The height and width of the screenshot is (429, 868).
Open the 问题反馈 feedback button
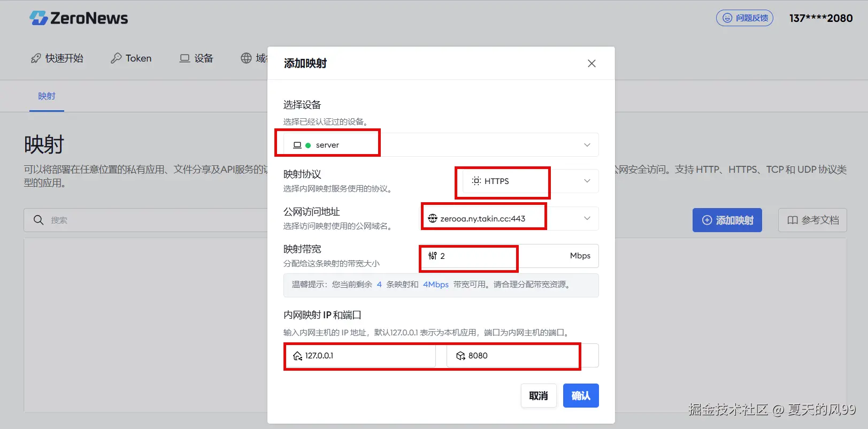click(x=744, y=18)
